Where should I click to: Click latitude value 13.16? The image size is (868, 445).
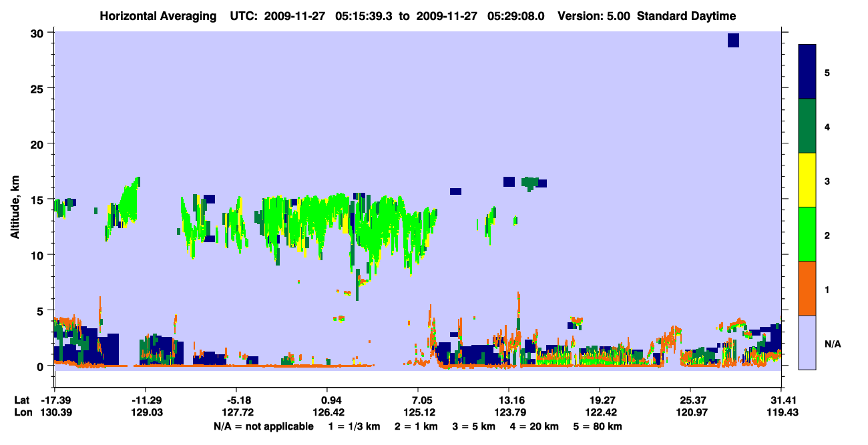pyautogui.click(x=509, y=400)
